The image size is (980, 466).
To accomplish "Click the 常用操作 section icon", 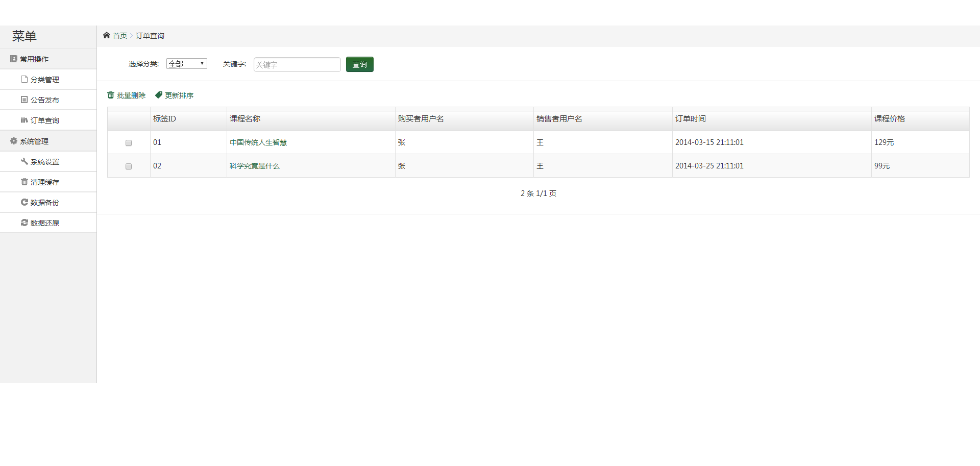I will (x=14, y=59).
